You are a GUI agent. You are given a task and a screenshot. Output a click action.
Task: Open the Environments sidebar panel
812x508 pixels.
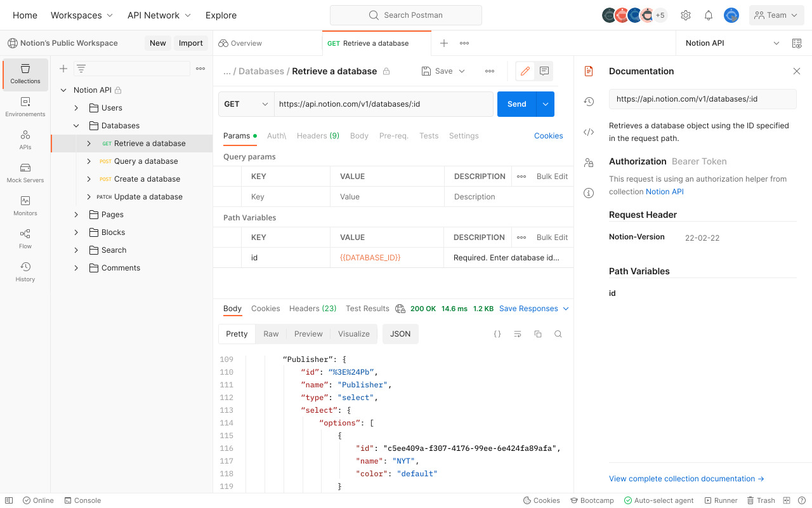point(25,107)
